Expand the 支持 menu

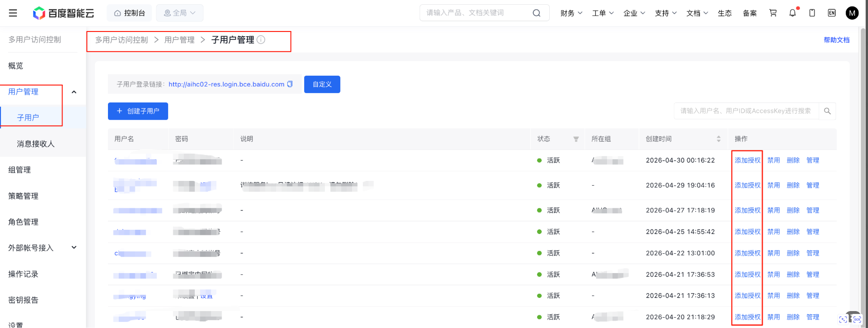[x=666, y=13]
